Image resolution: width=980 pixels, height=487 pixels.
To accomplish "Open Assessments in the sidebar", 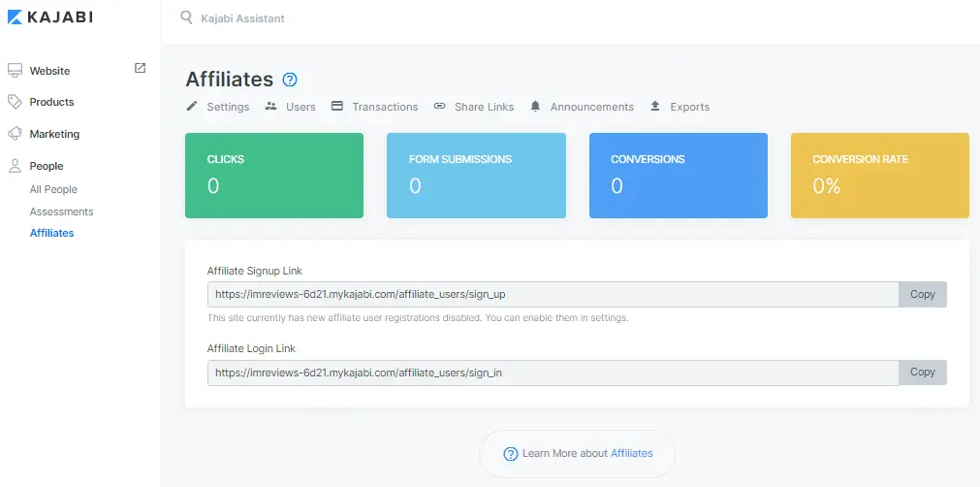I will pos(61,211).
